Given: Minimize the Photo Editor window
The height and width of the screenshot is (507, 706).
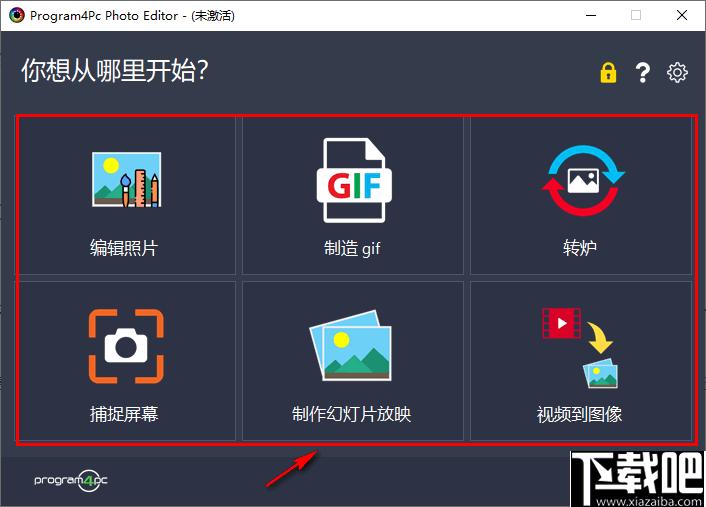Looking at the screenshot, I should tap(591, 15).
